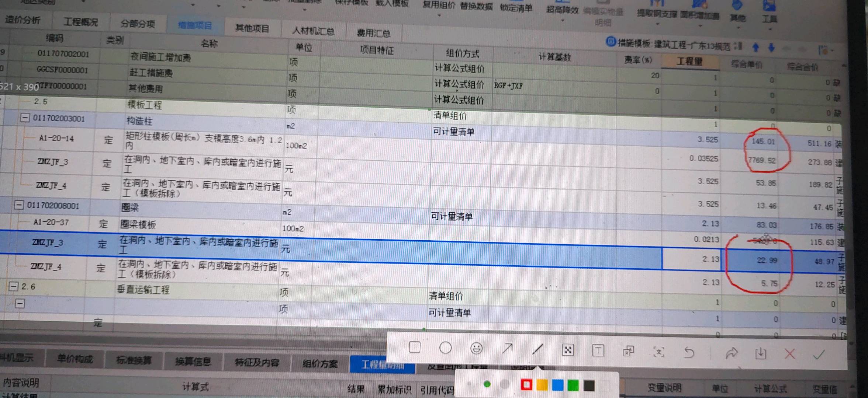The width and height of the screenshot is (868, 398).
Task: Select the arrow annotation tool
Action: (507, 349)
